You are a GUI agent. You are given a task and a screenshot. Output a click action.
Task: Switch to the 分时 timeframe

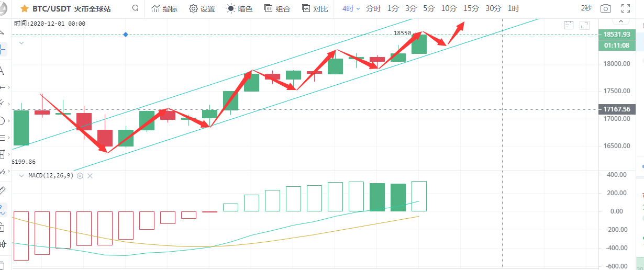click(373, 9)
